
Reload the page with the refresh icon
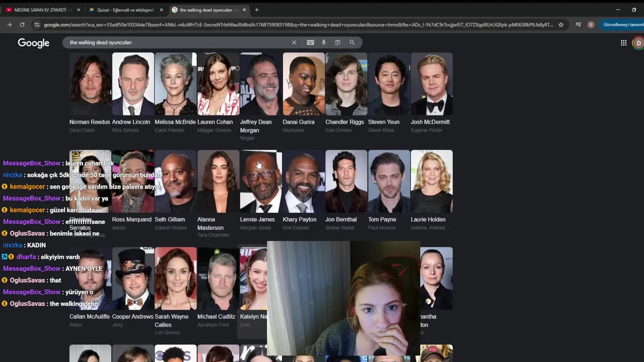coord(22,25)
